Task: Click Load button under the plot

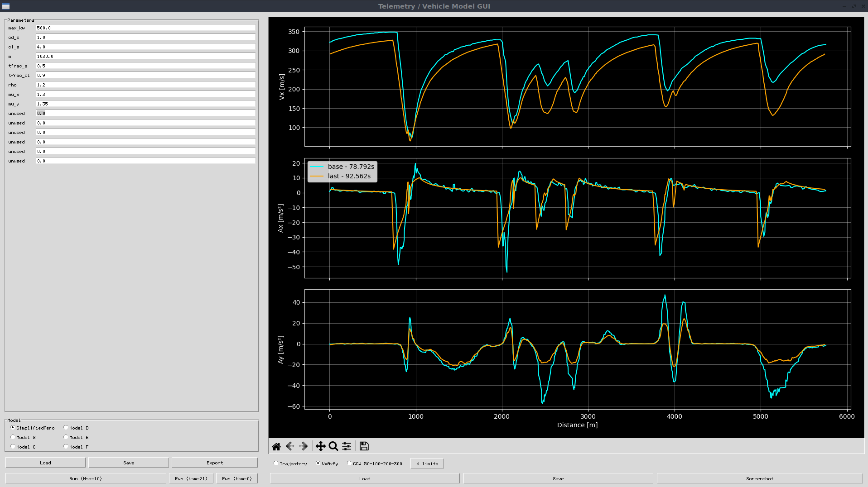Action: pos(365,478)
